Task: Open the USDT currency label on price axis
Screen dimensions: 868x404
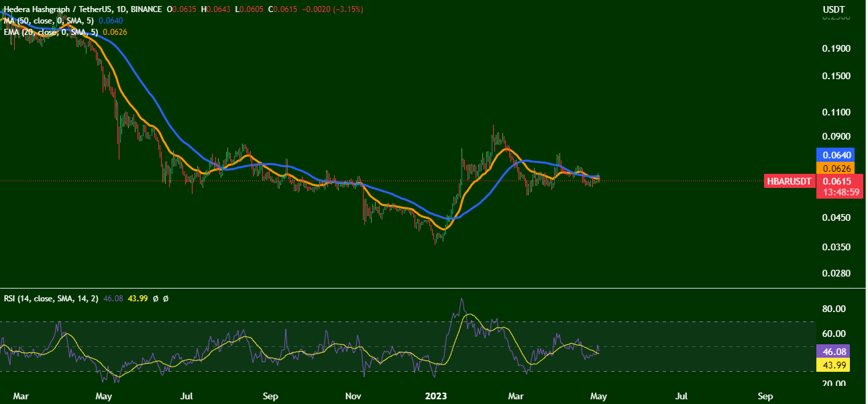Action: pos(834,9)
